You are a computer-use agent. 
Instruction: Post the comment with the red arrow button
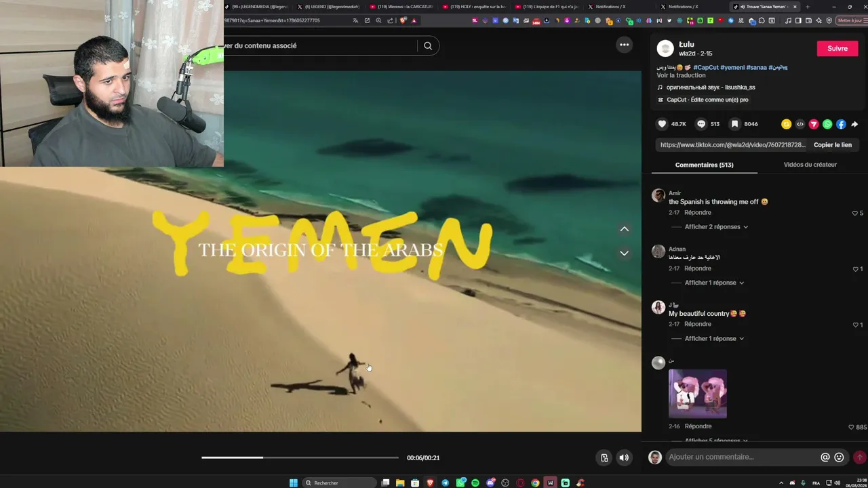tap(859, 457)
